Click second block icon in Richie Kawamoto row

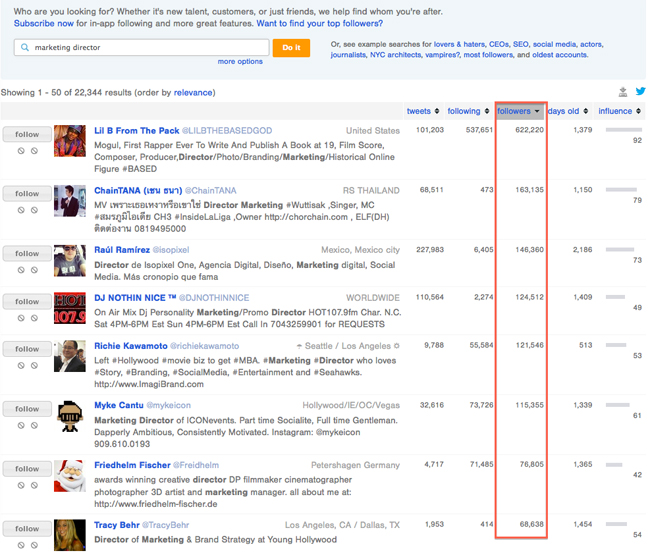pyautogui.click(x=34, y=366)
